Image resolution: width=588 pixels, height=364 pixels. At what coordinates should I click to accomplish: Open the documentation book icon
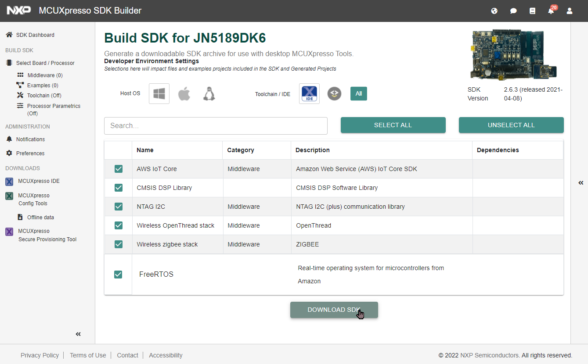tap(532, 11)
